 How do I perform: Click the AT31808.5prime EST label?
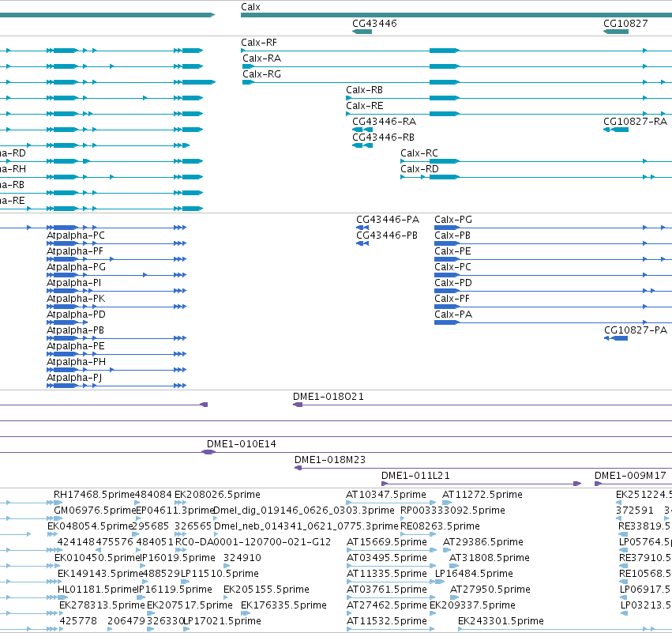[x=490, y=559]
